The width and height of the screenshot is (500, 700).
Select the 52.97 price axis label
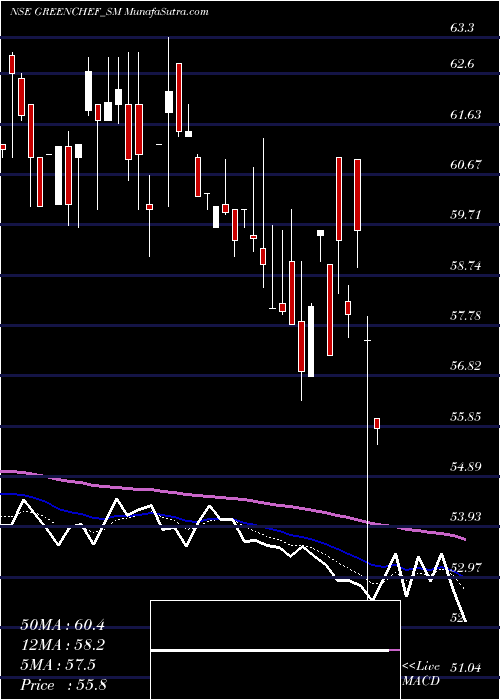tap(467, 567)
